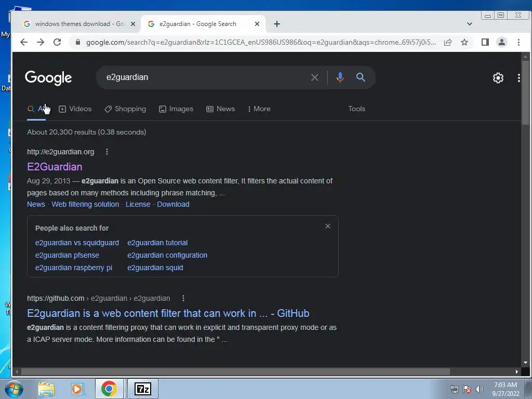Open Windows Media Player taskbar icon
Screen dimensions: 532x399
click(77, 389)
